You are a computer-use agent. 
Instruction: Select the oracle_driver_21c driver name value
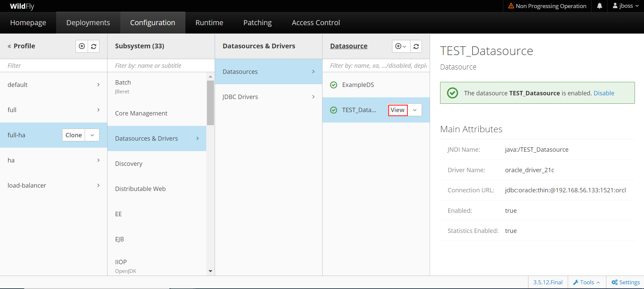click(x=529, y=170)
